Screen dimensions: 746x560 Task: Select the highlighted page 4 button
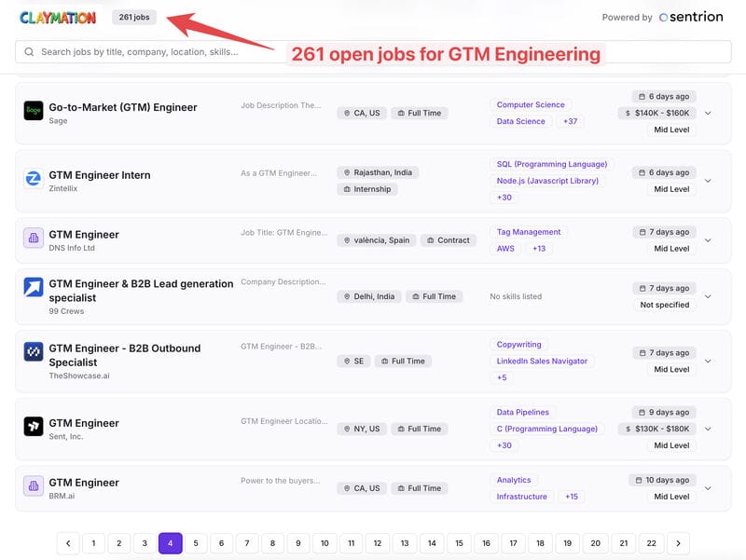tap(171, 543)
